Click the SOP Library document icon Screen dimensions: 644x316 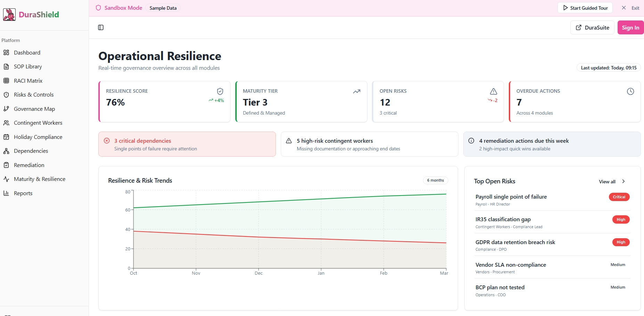pyautogui.click(x=6, y=67)
